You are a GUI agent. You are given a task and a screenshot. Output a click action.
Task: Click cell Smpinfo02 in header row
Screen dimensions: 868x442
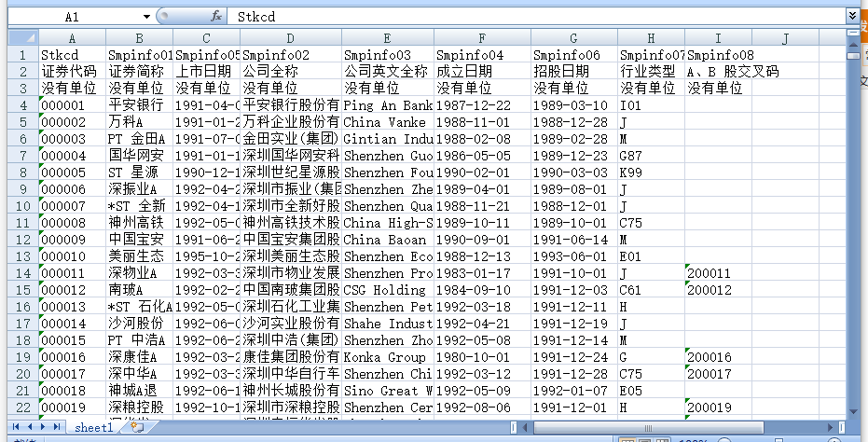point(291,55)
